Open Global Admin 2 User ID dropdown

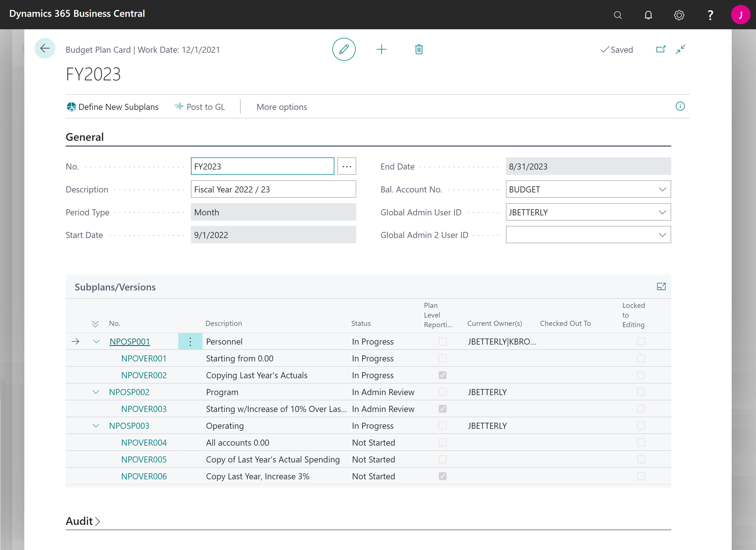pos(662,235)
